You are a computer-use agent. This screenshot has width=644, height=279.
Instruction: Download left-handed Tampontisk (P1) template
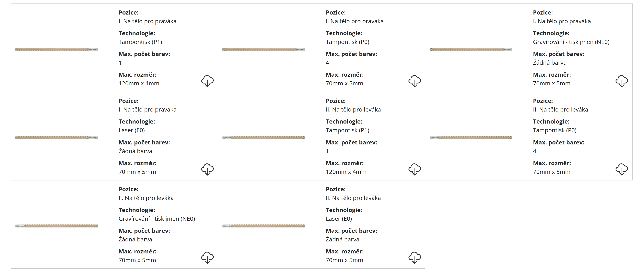(414, 169)
